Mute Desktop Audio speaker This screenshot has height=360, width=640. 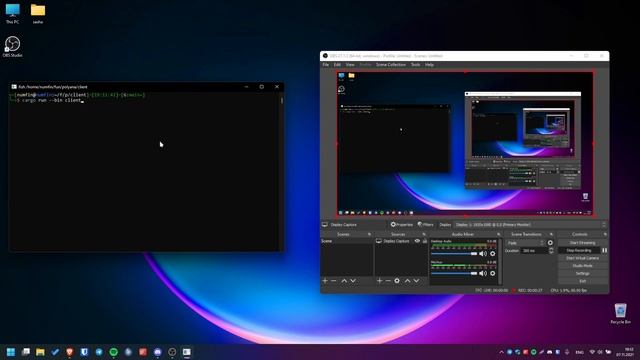coord(483,253)
